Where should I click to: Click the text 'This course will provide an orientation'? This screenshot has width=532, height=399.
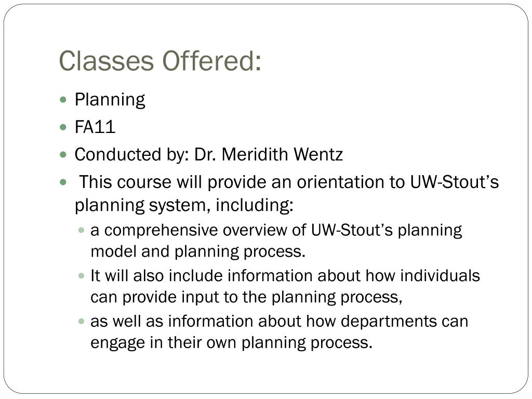242,182
